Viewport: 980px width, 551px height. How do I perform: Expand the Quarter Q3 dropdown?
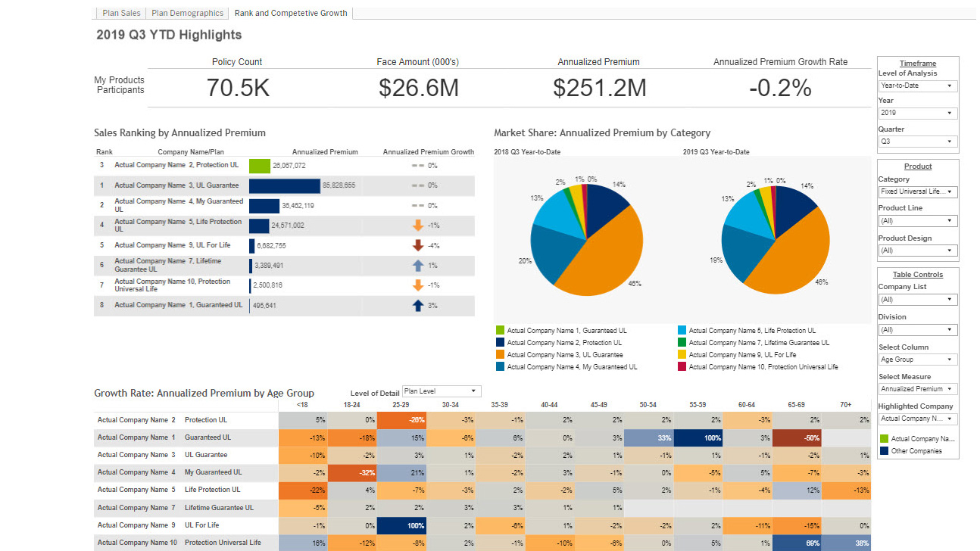coord(917,142)
